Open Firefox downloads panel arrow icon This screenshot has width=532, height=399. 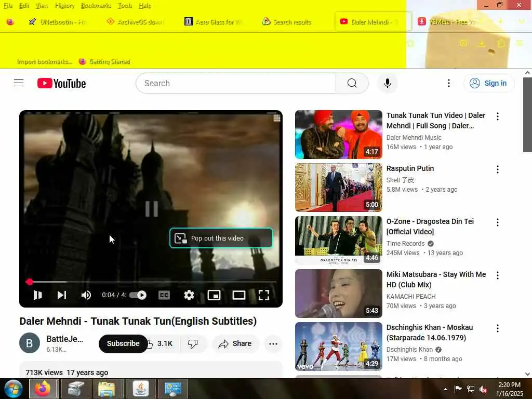(x=482, y=43)
